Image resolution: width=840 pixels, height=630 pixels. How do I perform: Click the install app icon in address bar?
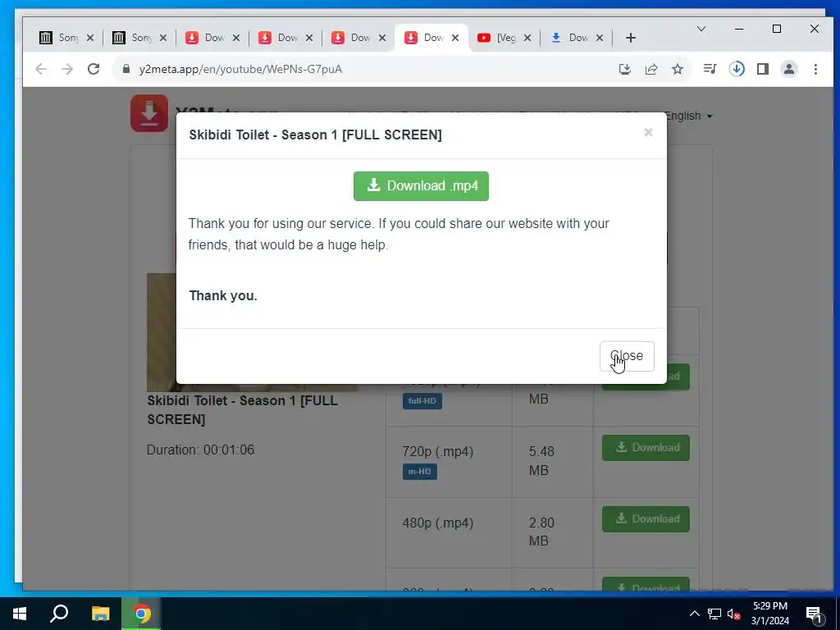[624, 69]
